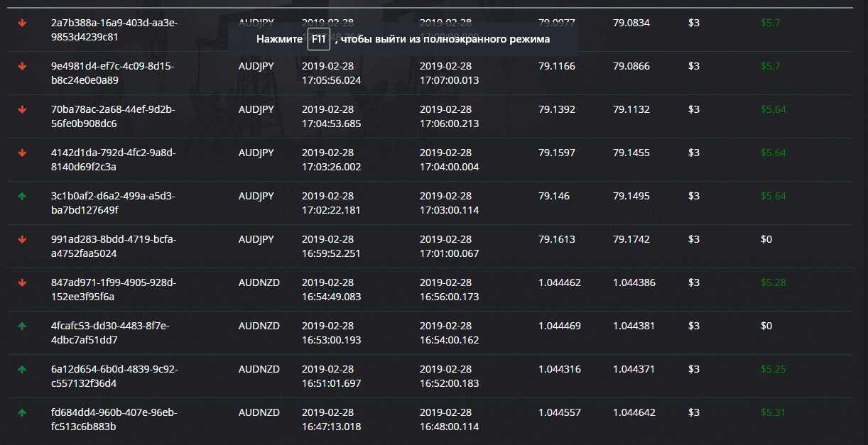868x445 pixels.
Task: Select the trade ID starting with 847ad971
Action: click(x=114, y=290)
